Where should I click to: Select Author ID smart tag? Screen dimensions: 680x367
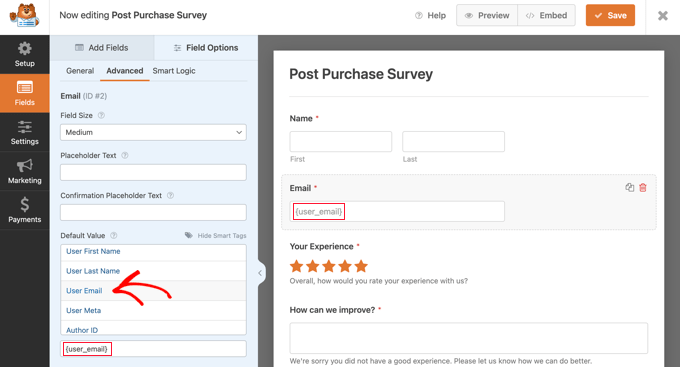[x=153, y=328]
